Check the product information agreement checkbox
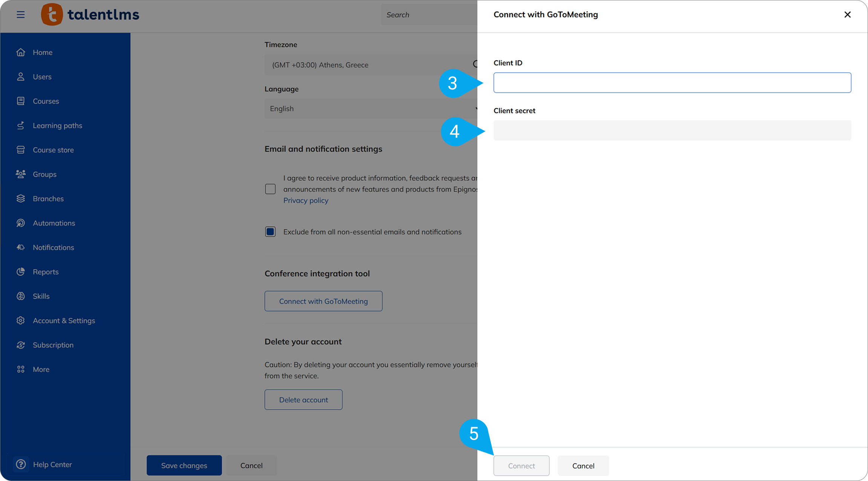The height and width of the screenshot is (481, 868). (270, 189)
